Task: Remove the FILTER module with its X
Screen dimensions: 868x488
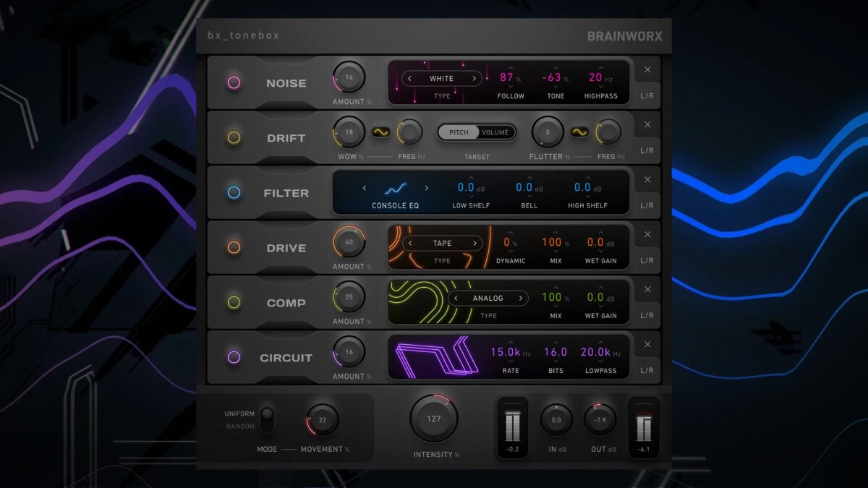Action: [x=647, y=180]
